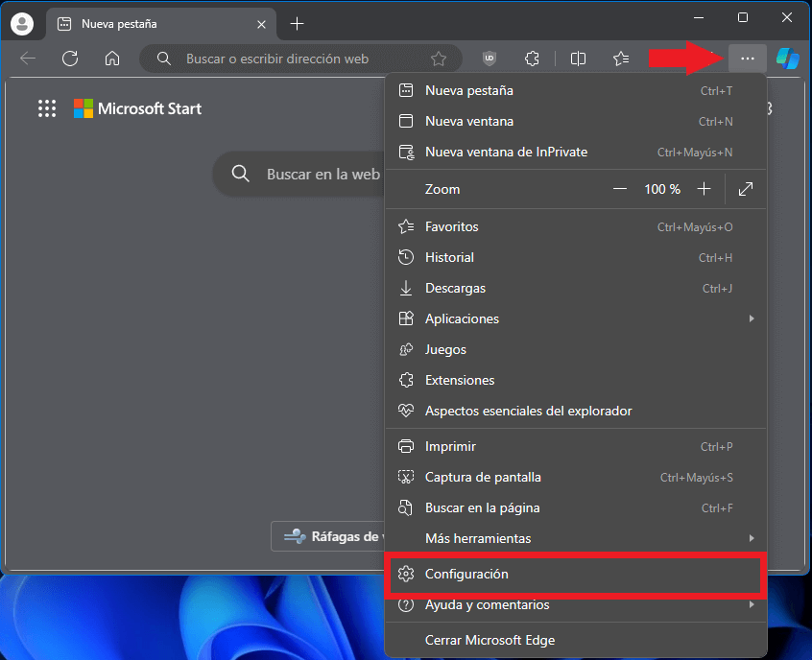
Task: Open the Favorites hub toolbar icon
Action: (621, 59)
